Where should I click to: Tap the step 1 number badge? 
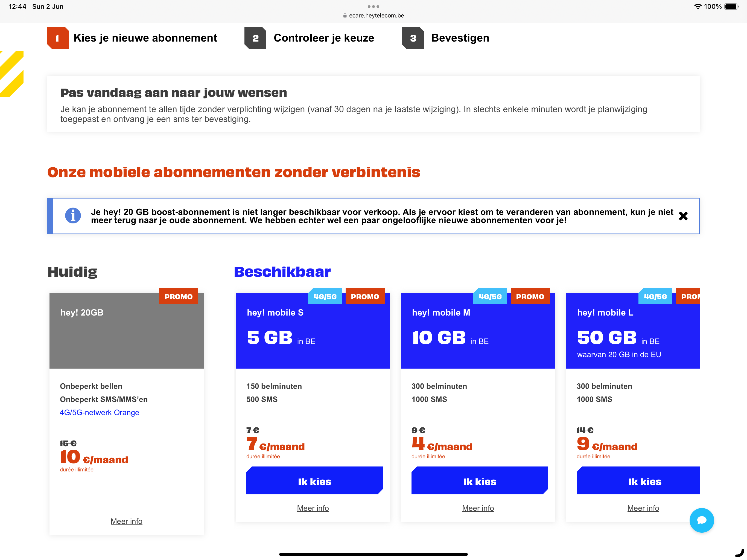pyautogui.click(x=58, y=38)
